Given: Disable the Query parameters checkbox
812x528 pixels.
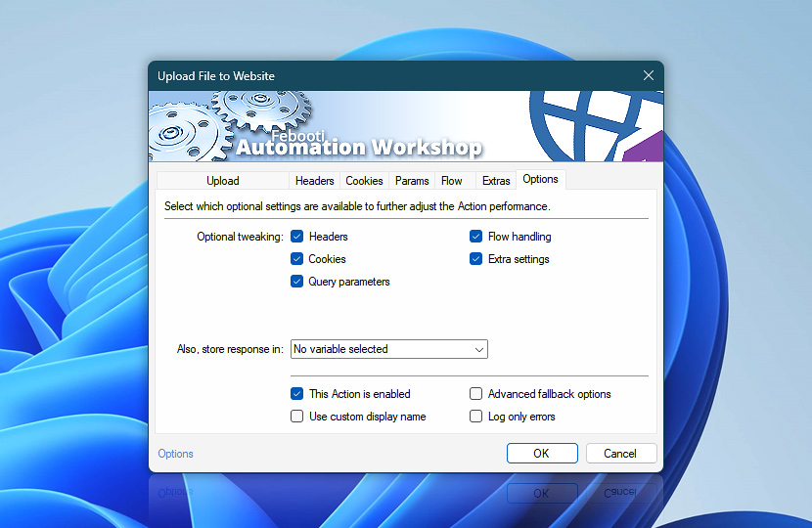Looking at the screenshot, I should click(x=296, y=282).
